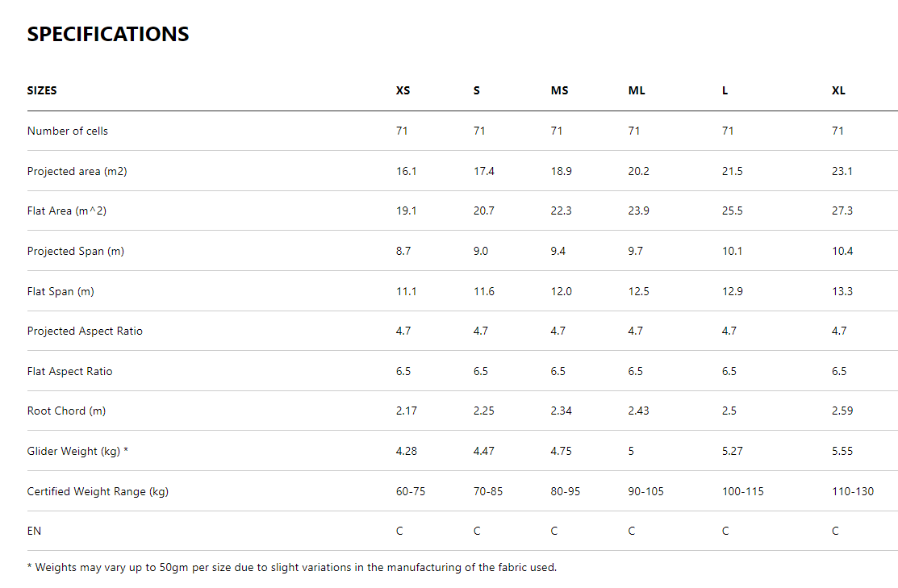This screenshot has height=588, width=898.
Task: Select the EN certification row label
Action: click(x=34, y=531)
